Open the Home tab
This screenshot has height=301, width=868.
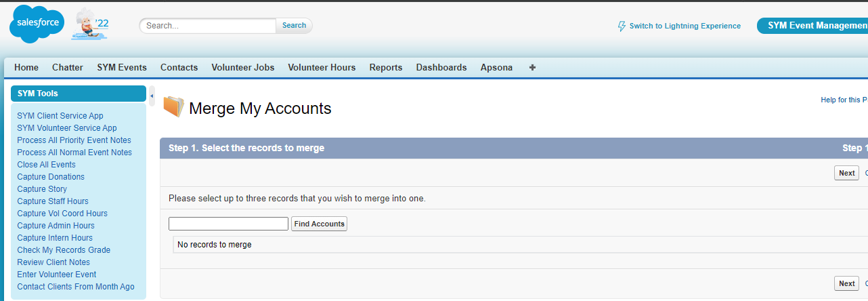tap(26, 67)
